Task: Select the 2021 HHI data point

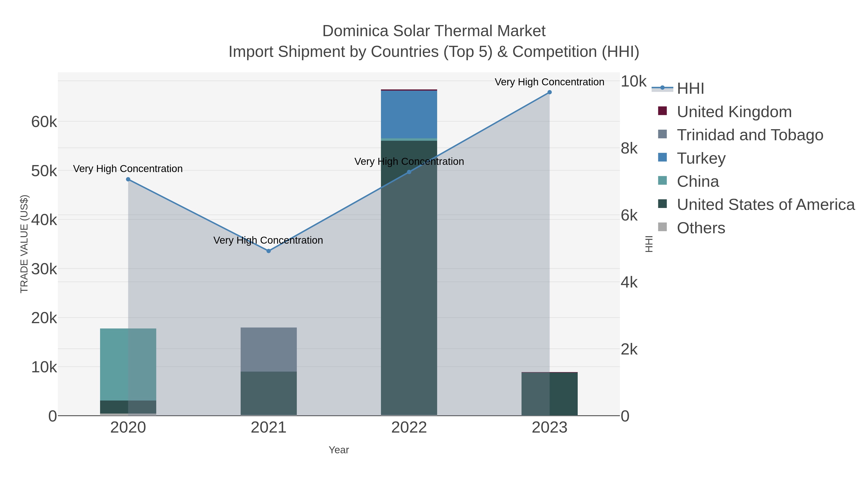Action: coord(269,251)
